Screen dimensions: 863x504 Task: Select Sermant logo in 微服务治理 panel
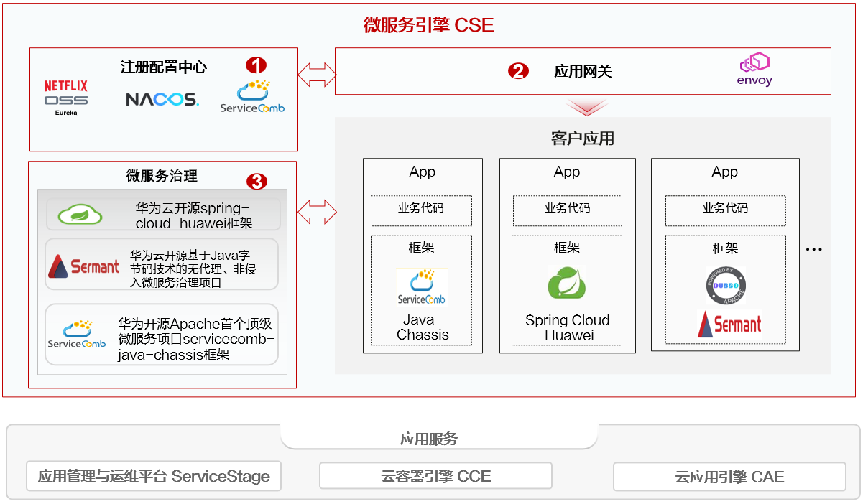pos(83,266)
